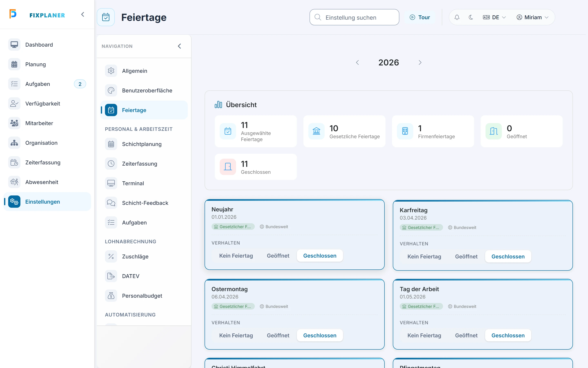Open Zeiterfassung in main sidebar
The height and width of the screenshot is (368, 588).
[x=47, y=162]
